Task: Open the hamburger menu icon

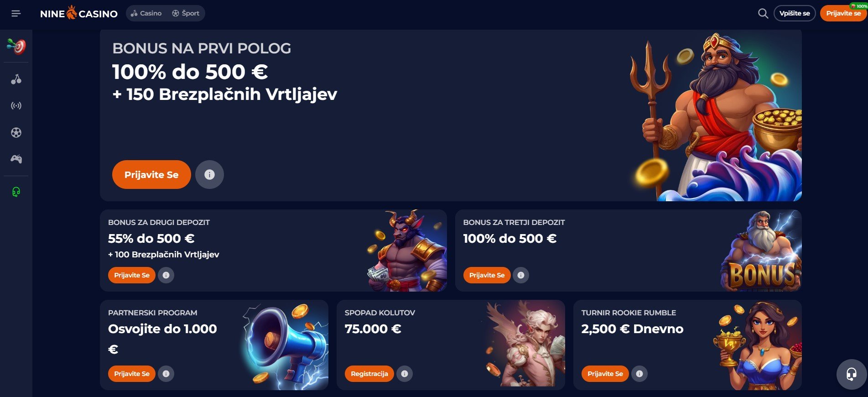Action: (16, 14)
